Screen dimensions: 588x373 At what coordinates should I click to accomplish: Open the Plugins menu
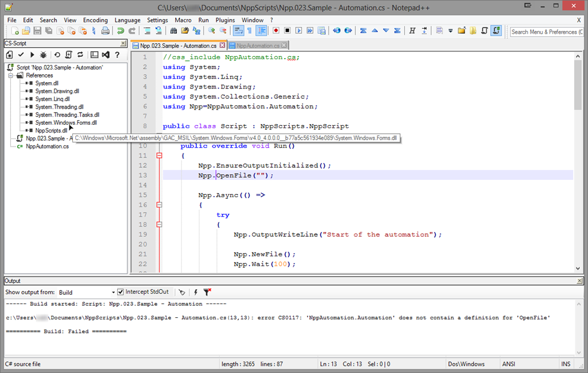tap(225, 20)
